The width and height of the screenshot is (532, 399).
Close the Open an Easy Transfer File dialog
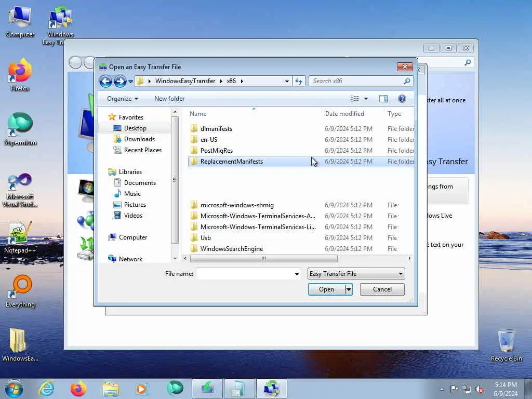(x=405, y=67)
